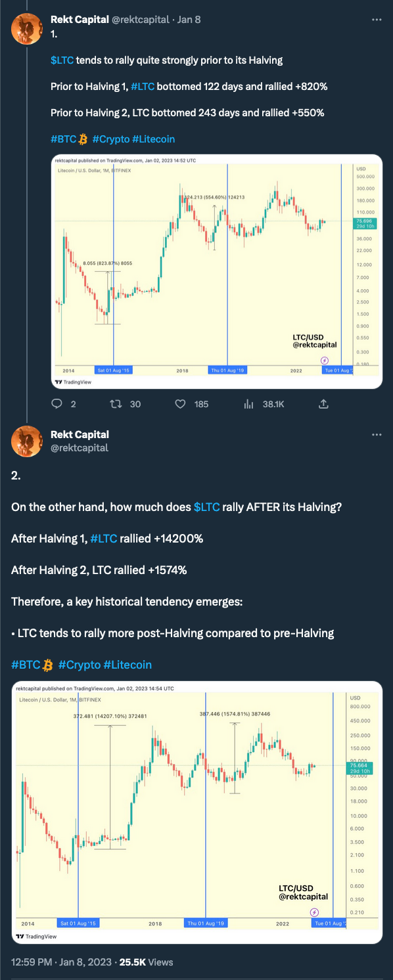
Task: Open more options on the first tweet
Action: pyautogui.click(x=377, y=20)
